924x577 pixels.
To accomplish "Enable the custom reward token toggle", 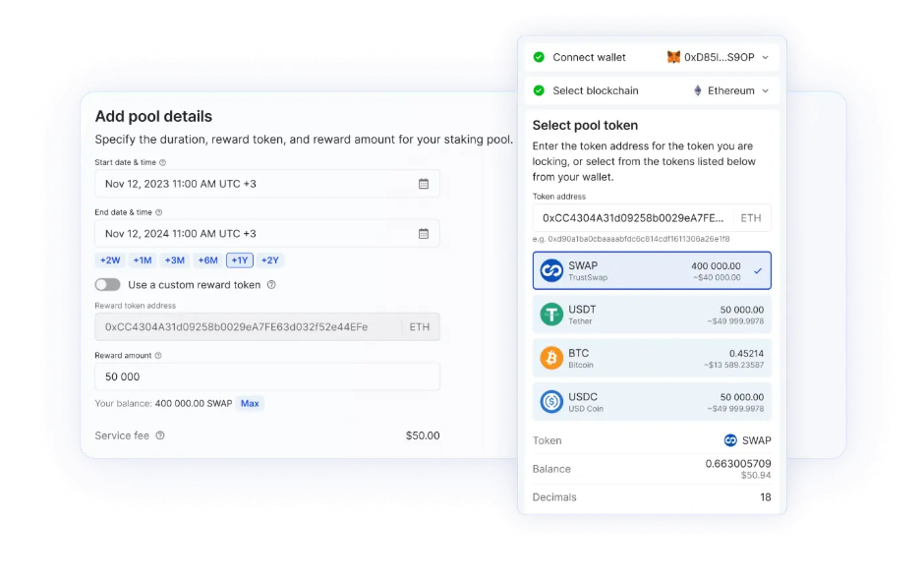I will tap(107, 283).
